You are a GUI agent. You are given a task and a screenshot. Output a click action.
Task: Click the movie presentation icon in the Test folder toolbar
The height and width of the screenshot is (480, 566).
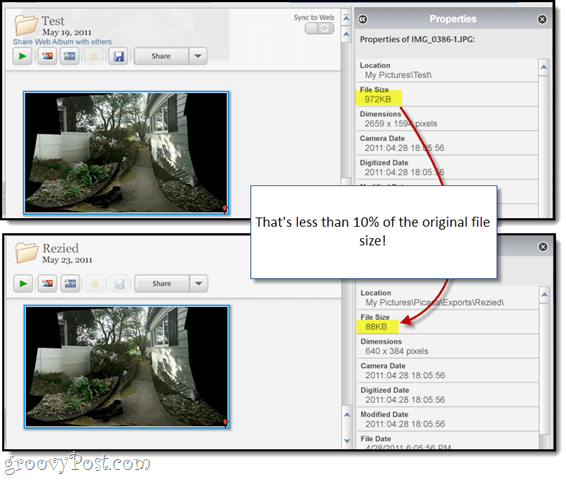tap(70, 56)
